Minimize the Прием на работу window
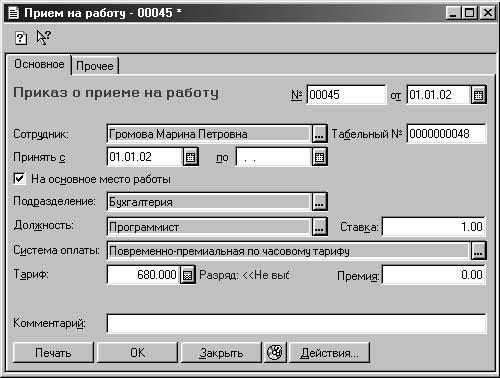 (x=453, y=13)
